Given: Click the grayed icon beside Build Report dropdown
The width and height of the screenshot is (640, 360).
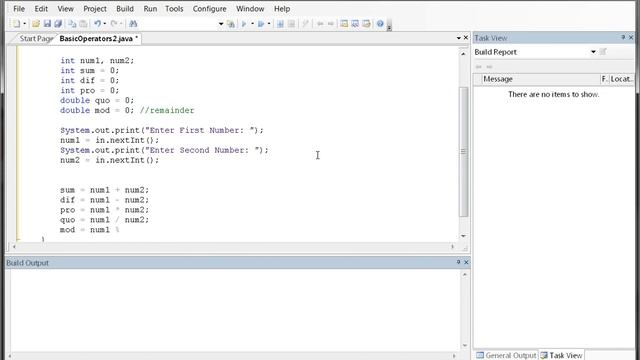Looking at the screenshot, I should point(603,51).
